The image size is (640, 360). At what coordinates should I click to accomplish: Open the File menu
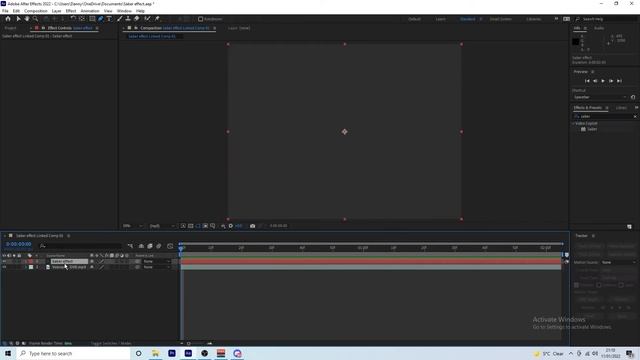pyautogui.click(x=5, y=11)
